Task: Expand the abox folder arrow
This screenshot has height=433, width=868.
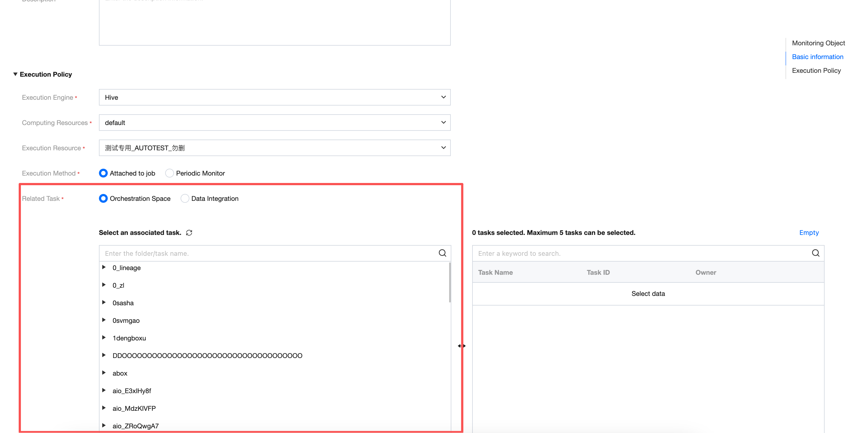Action: click(104, 373)
